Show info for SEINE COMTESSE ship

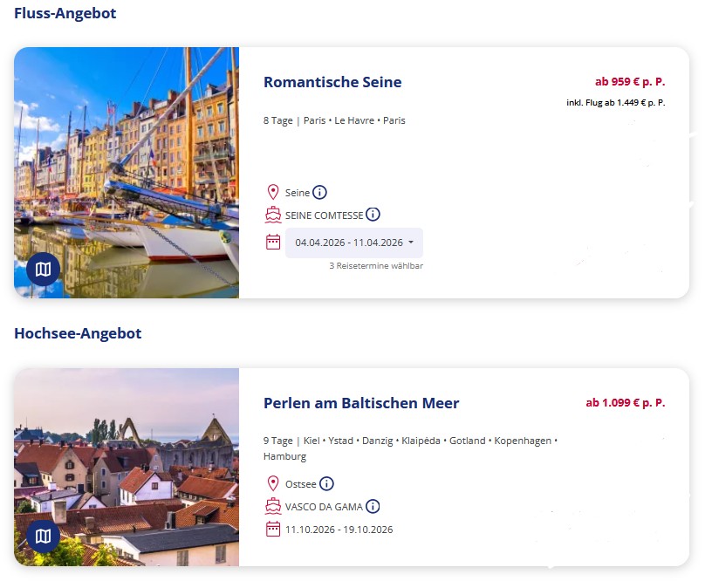point(373,215)
